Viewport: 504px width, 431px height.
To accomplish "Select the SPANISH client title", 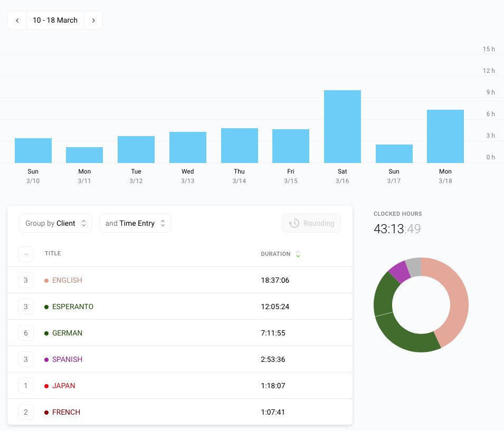I will (x=67, y=359).
